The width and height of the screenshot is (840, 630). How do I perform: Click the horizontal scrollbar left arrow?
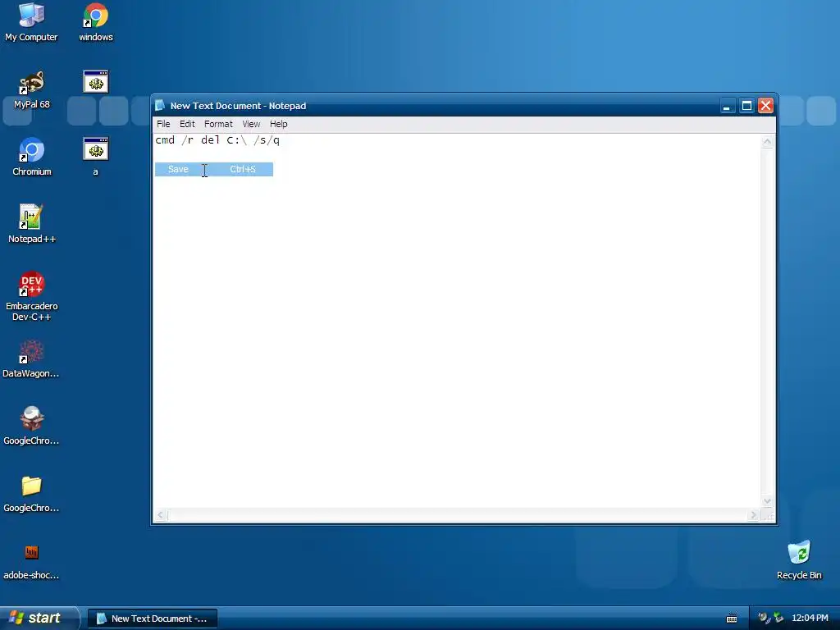(160, 515)
